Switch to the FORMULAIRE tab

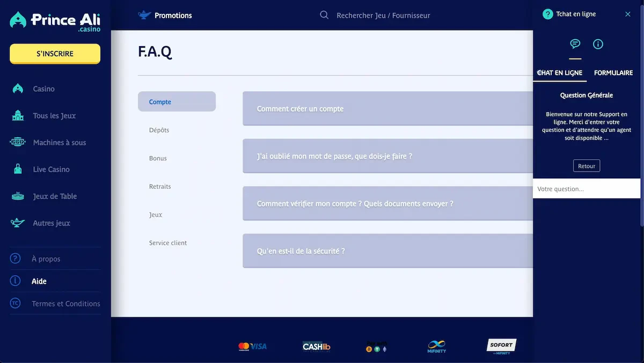(x=613, y=73)
